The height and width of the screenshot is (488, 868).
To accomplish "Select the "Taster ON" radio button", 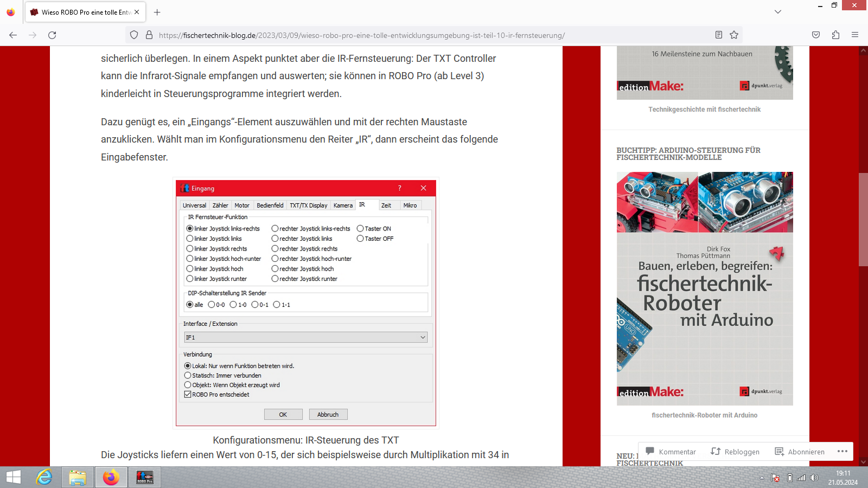I will click(x=360, y=229).
